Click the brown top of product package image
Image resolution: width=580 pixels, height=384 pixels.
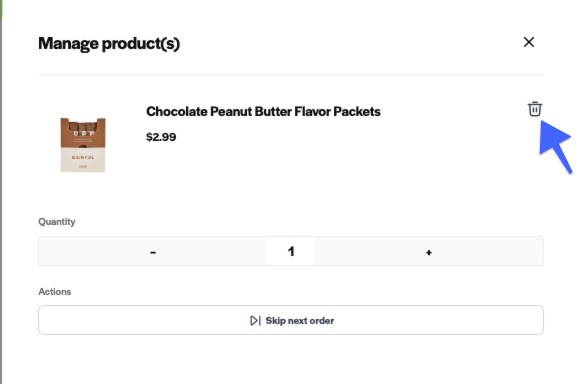click(x=83, y=132)
